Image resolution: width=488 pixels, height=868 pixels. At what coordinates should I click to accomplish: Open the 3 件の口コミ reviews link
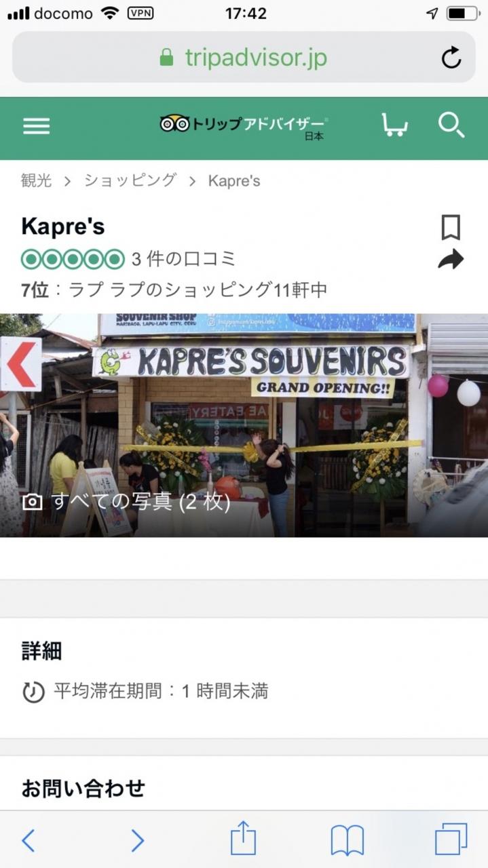pos(183,259)
